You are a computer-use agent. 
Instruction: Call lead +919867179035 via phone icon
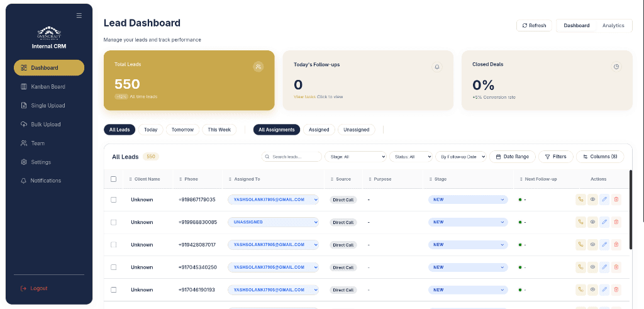pos(580,199)
